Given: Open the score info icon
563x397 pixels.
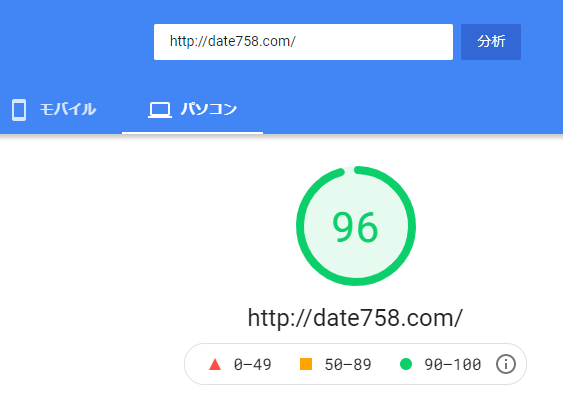Looking at the screenshot, I should (506, 364).
